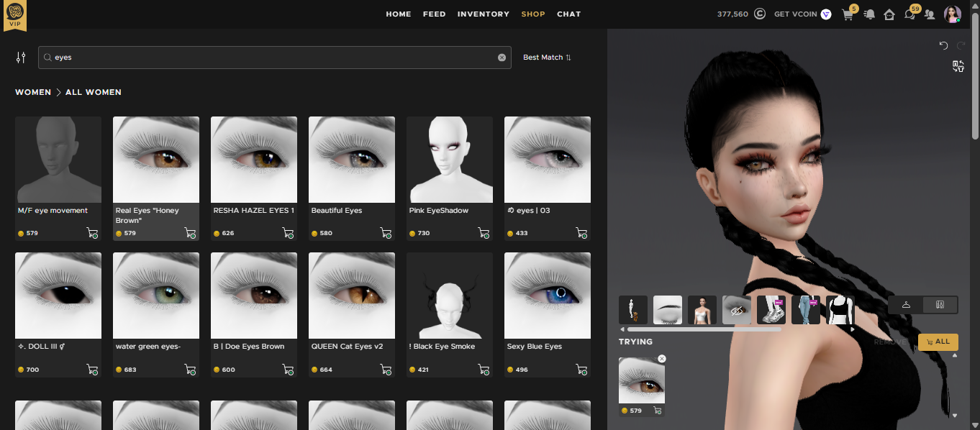Select the SHOP tab

[x=533, y=14]
